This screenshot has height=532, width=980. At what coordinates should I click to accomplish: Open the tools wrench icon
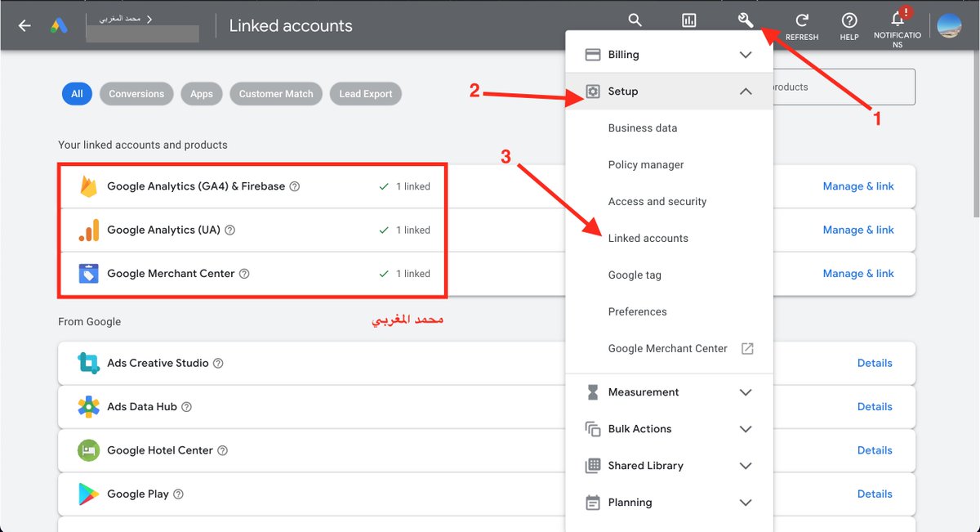(745, 20)
